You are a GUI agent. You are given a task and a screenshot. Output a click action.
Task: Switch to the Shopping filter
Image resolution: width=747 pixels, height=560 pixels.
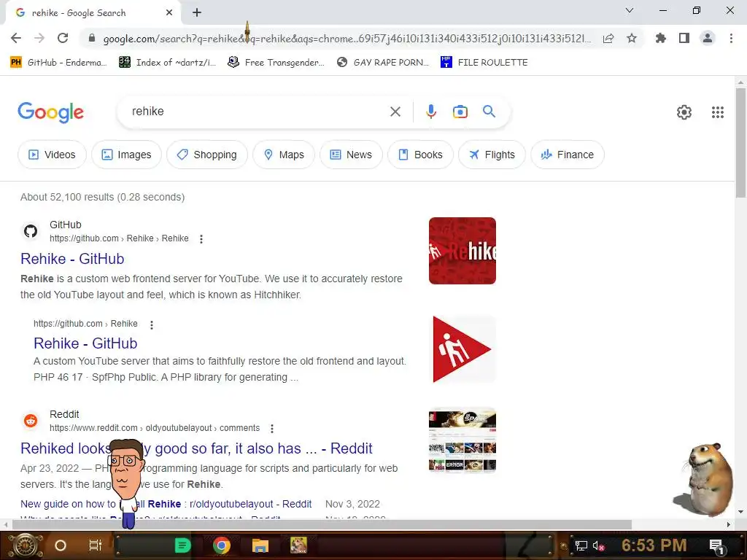(x=206, y=155)
